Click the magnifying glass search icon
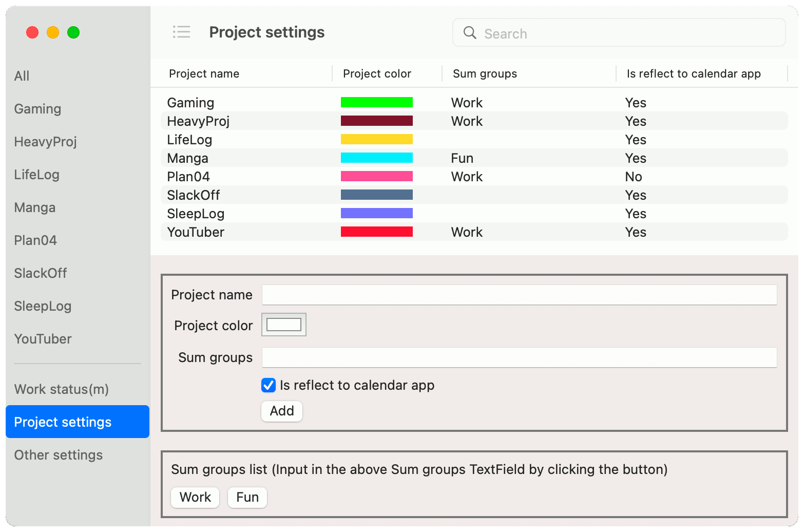 pos(469,33)
